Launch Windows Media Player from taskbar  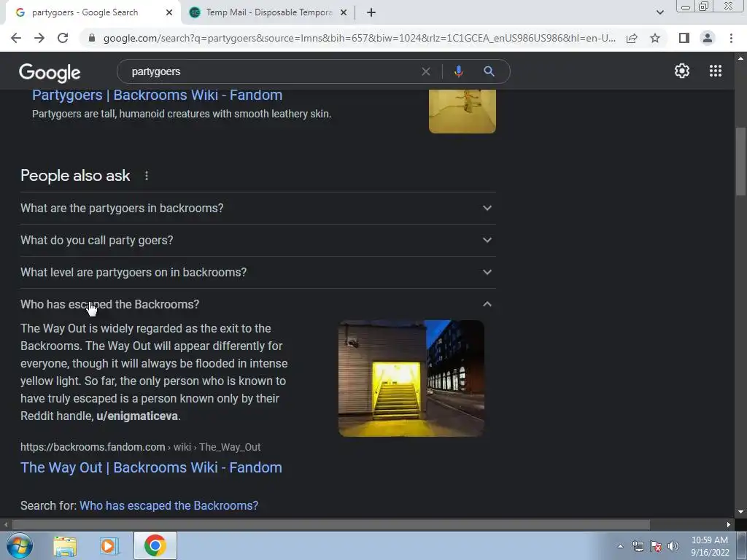109,545
